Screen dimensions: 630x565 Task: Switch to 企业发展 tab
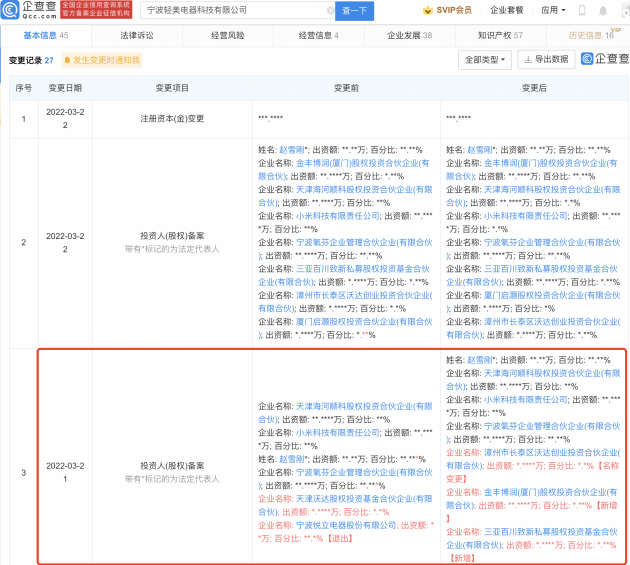coord(409,35)
